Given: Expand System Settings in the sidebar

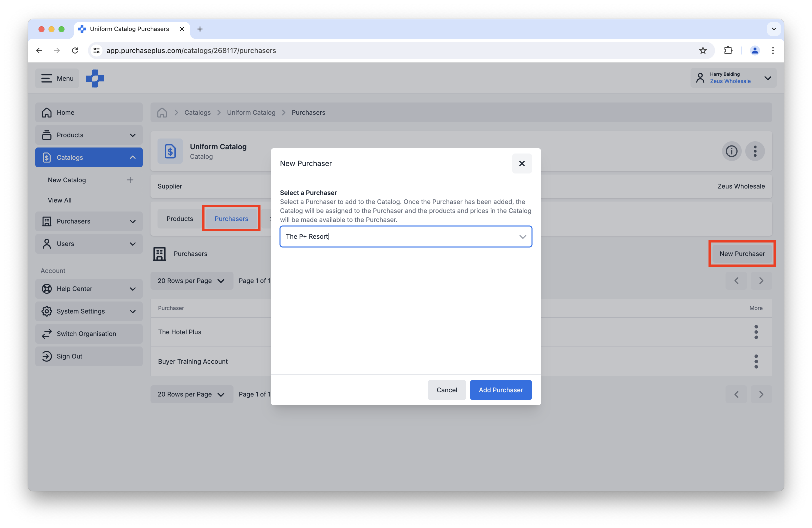Looking at the screenshot, I should pos(89,311).
